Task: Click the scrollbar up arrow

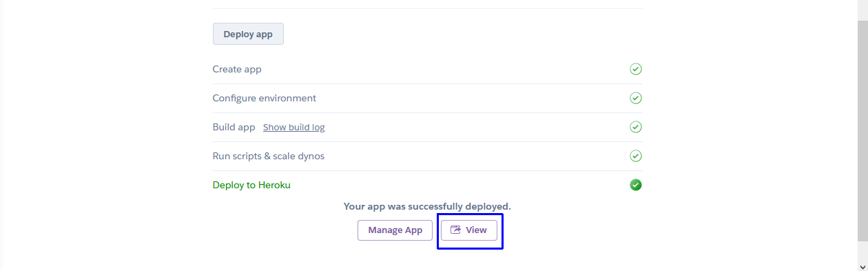Action: coord(862,5)
